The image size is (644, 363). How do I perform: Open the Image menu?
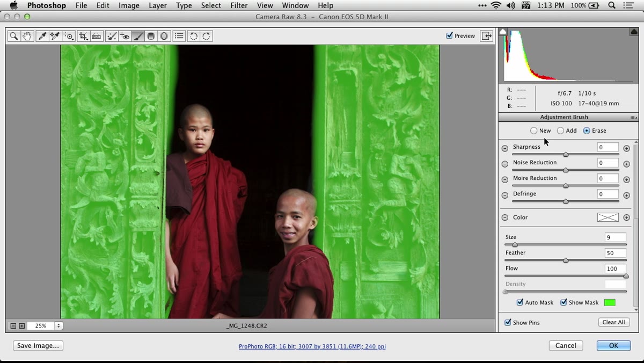pos(129,5)
